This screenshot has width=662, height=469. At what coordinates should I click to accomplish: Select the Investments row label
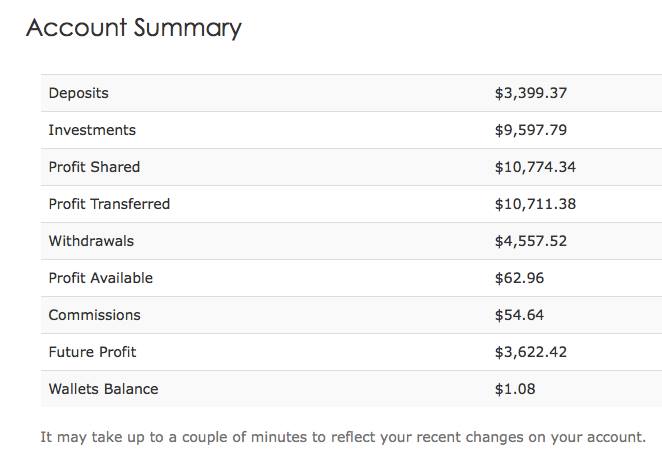92,130
